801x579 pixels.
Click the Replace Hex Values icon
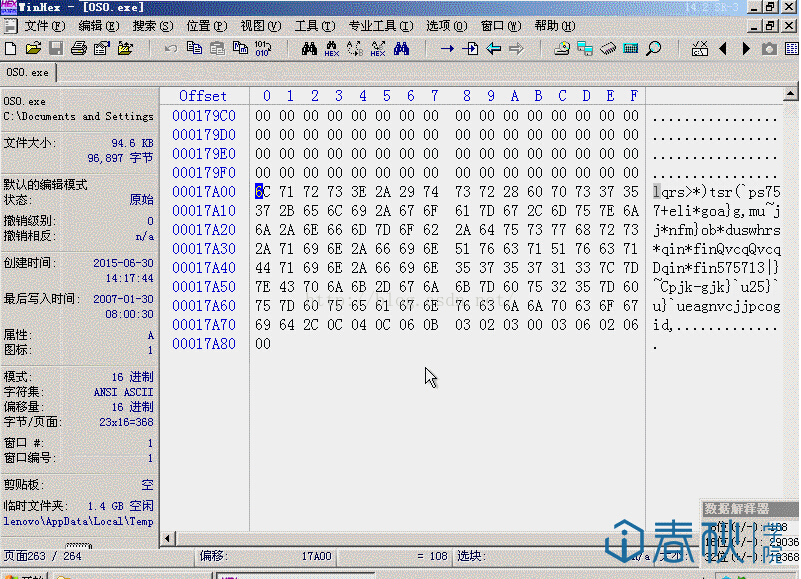(378, 49)
